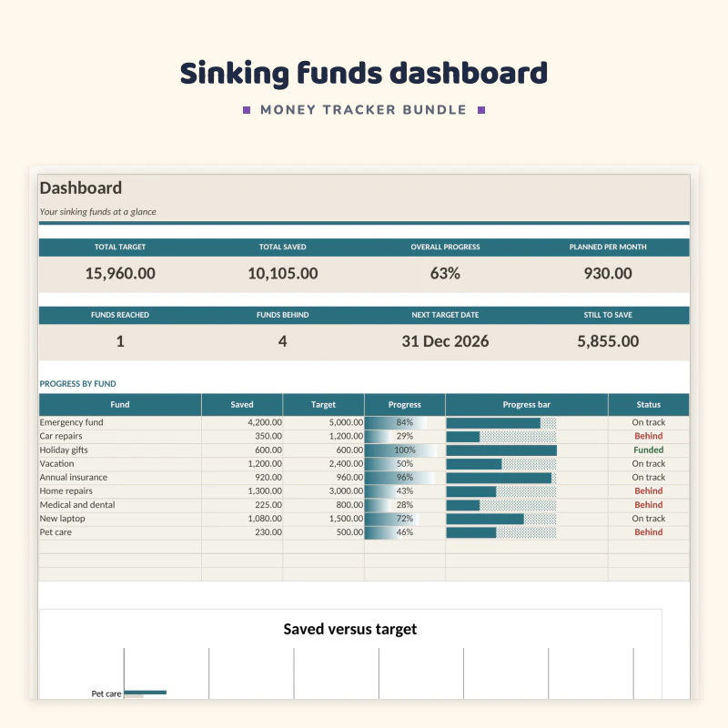Click the Saved versus target chart title
This screenshot has height=728, width=728.
coord(350,629)
